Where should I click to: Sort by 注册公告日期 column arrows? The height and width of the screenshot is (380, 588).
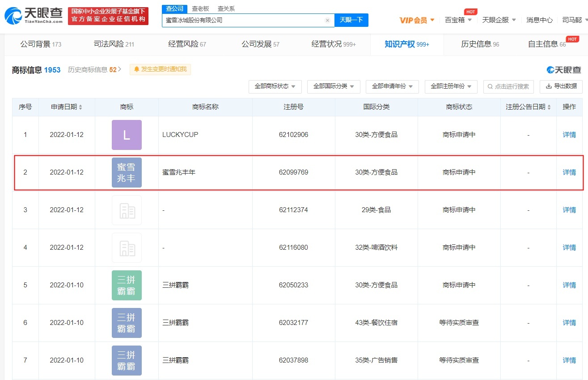tap(549, 107)
